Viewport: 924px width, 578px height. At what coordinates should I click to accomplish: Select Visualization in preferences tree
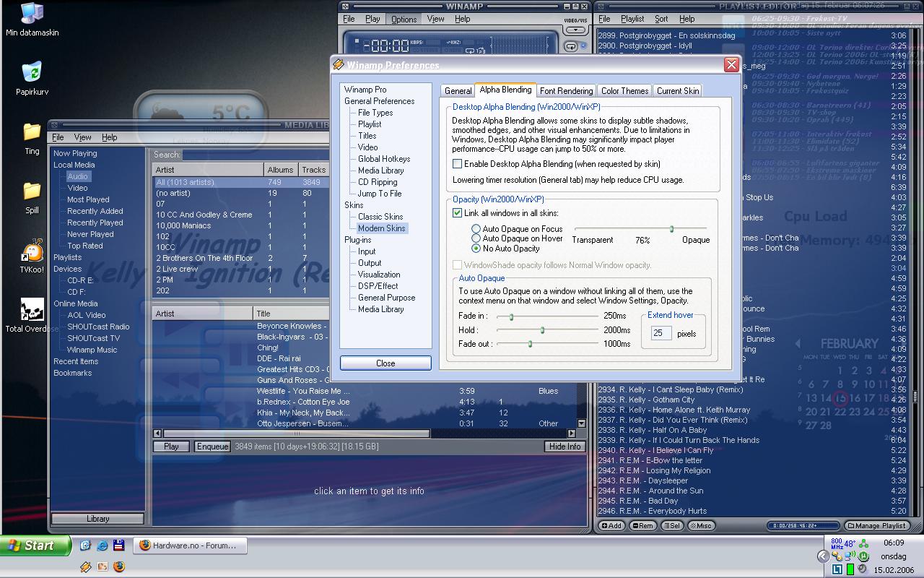coord(379,275)
